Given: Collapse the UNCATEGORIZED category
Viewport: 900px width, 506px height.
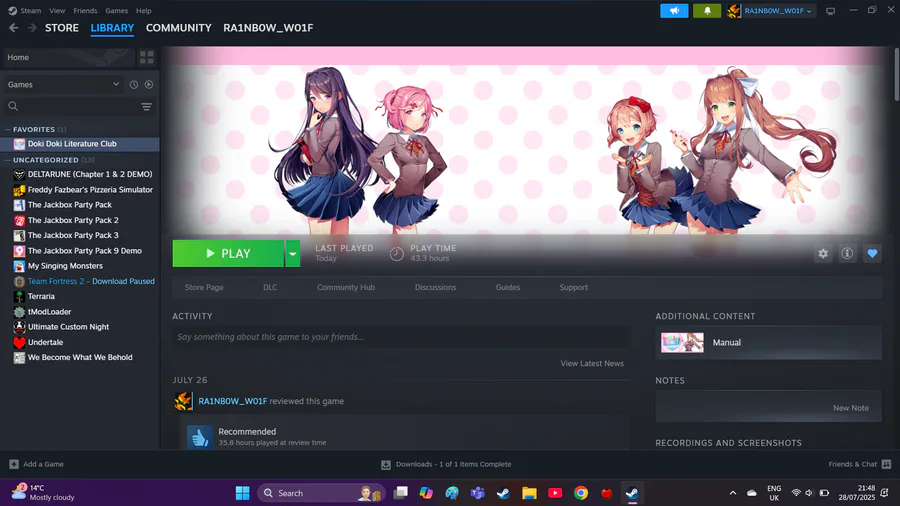Looking at the screenshot, I should [x=8, y=160].
